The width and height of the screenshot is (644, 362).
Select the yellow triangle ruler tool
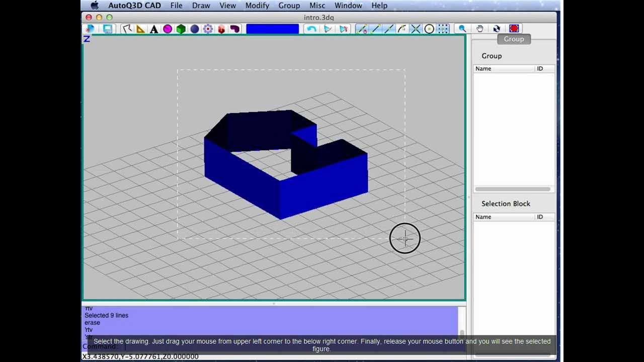[x=140, y=29]
